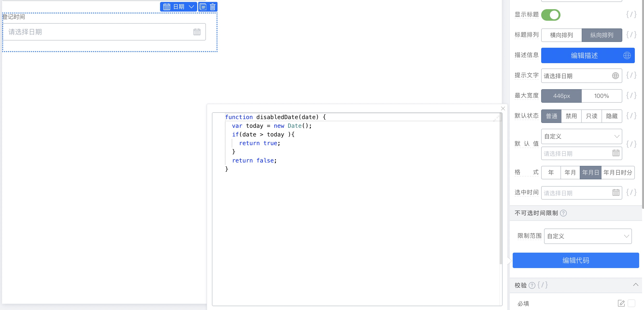Screen dimensions: 644x310
Task: Select 横向排列 title layout option
Action: (561, 35)
